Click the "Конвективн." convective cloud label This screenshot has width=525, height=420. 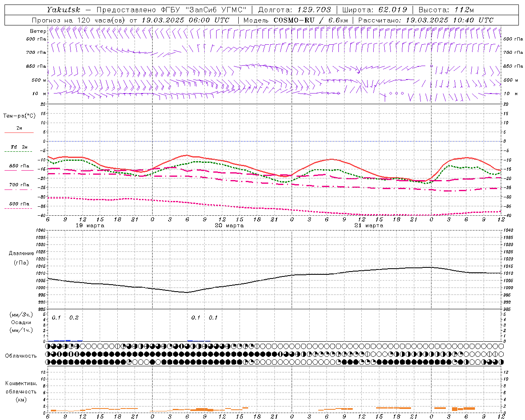point(21,383)
